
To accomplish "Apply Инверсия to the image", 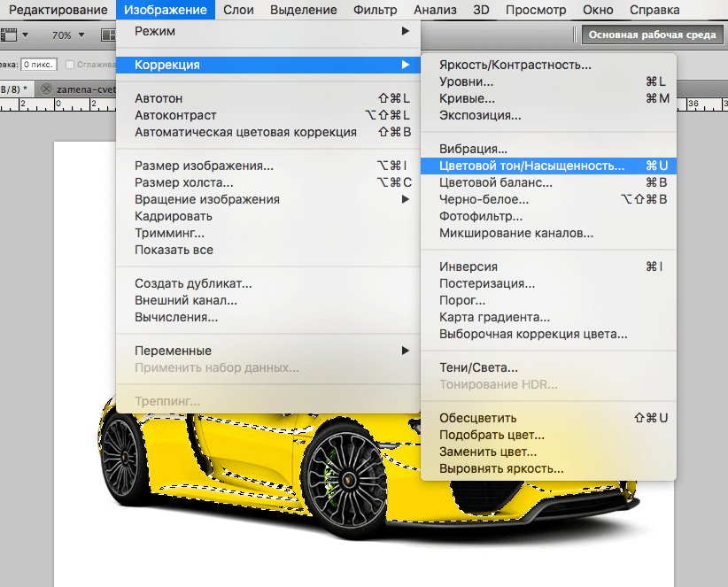I will pos(548,266).
